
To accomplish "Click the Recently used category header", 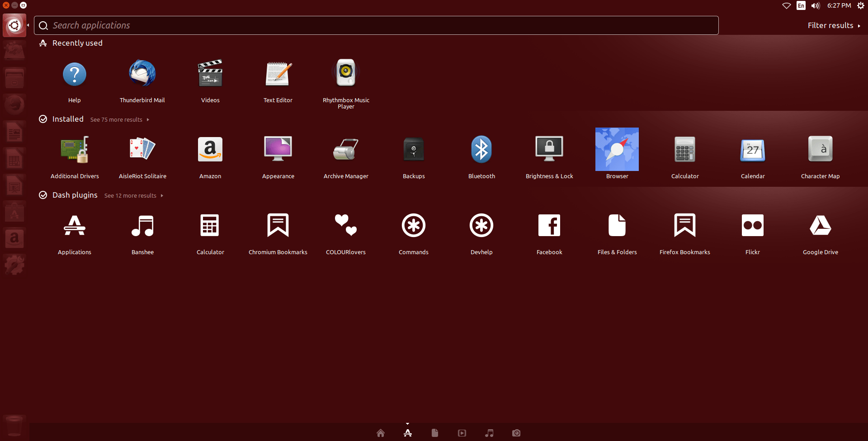I will [x=71, y=43].
